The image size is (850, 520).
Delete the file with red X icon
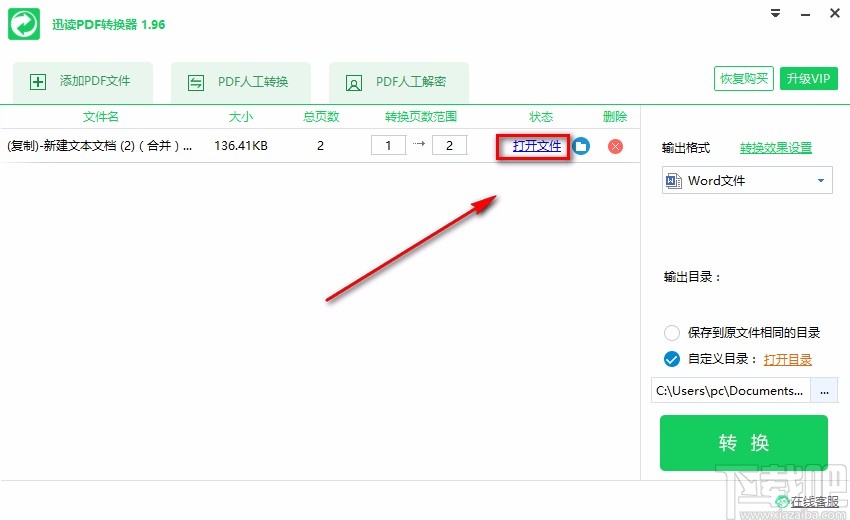pyautogui.click(x=615, y=146)
